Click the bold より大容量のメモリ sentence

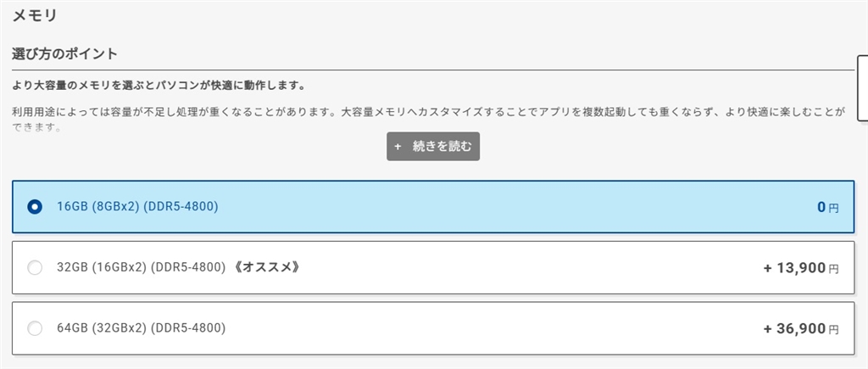point(159,86)
